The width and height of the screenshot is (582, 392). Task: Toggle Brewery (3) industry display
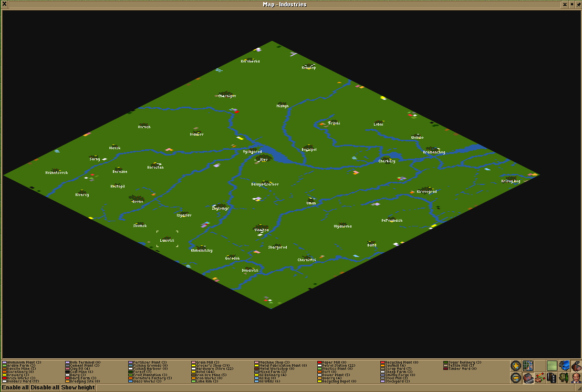16,375
